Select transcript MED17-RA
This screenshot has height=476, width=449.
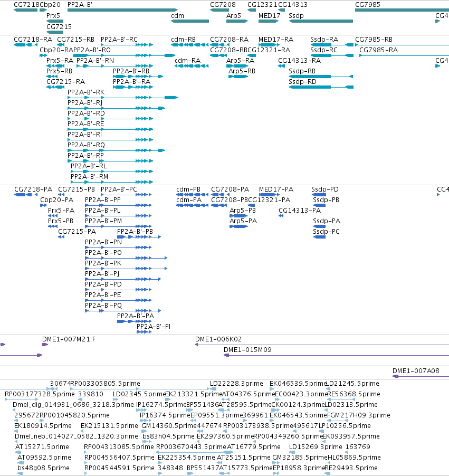pyautogui.click(x=275, y=40)
